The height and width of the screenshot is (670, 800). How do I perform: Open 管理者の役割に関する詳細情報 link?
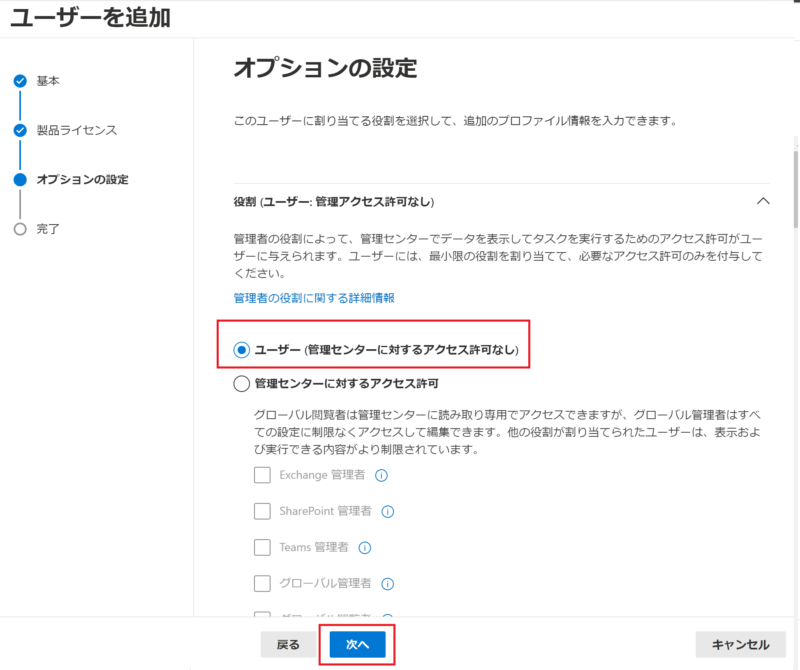click(313, 298)
